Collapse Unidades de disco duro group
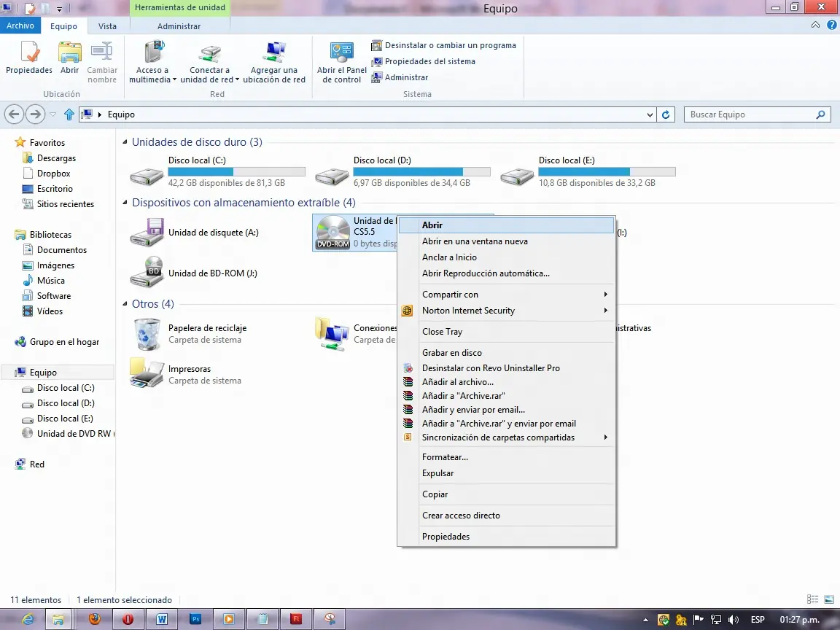Screen dimensions: 840x630 tap(125, 142)
